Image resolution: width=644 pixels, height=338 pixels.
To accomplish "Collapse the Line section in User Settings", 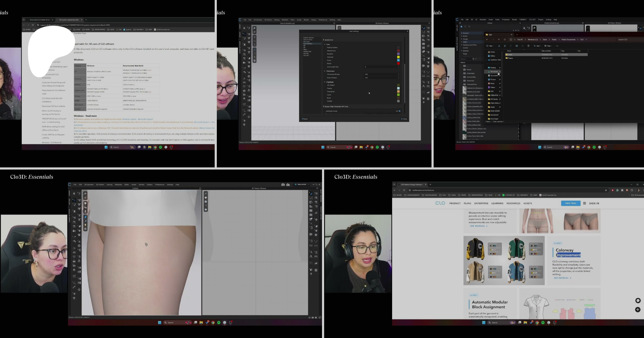I will coord(325,44).
